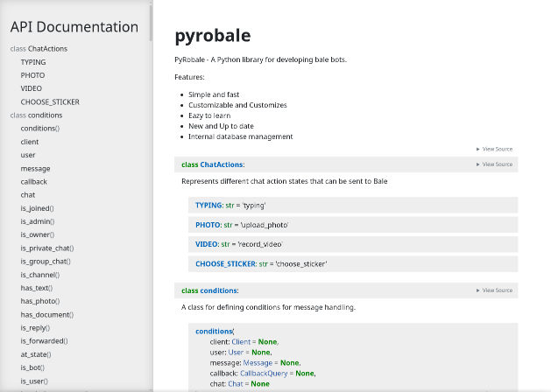Jump to is_joined() in sidebar
Image resolution: width=551 pixels, height=392 pixels.
coord(38,208)
